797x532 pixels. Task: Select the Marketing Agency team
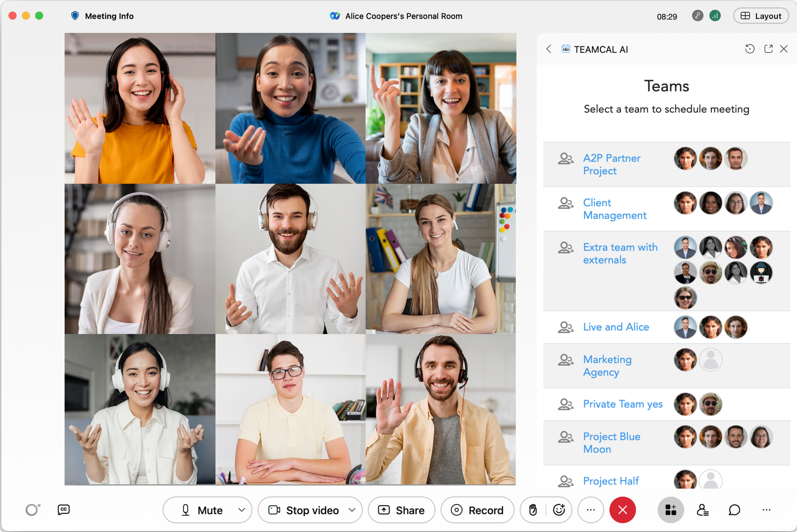[607, 366]
